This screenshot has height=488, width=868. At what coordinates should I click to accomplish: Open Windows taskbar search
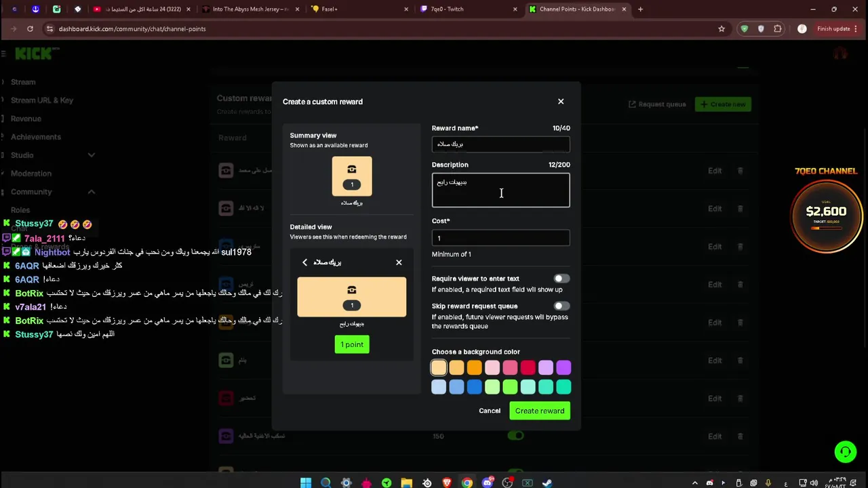[x=325, y=483]
